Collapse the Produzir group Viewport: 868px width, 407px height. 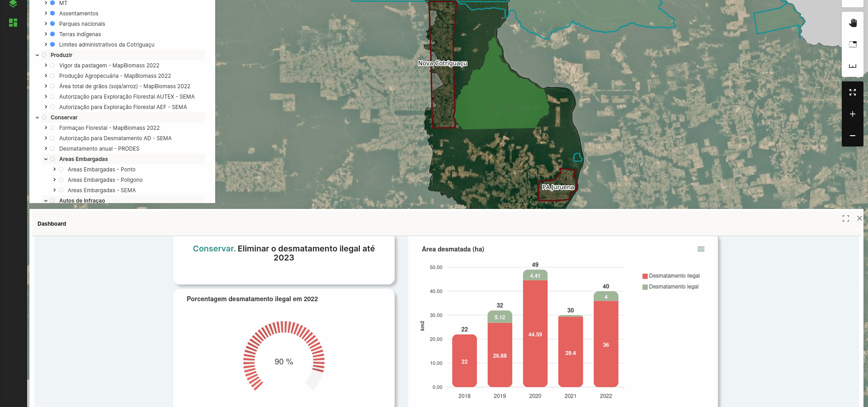point(37,55)
